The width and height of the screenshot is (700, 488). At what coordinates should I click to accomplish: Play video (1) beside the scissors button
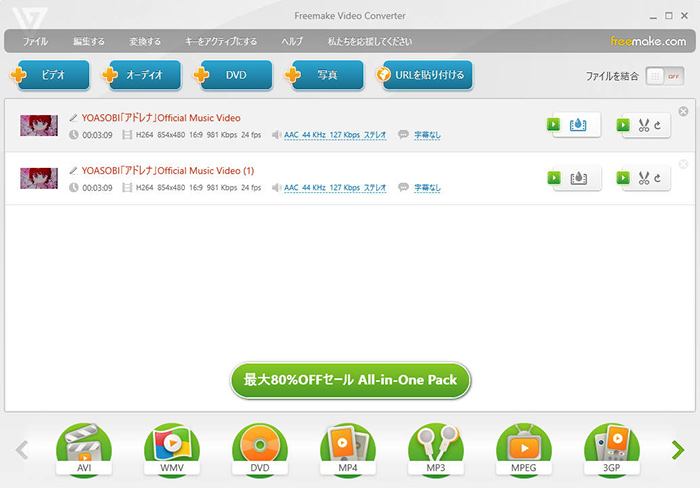point(623,178)
